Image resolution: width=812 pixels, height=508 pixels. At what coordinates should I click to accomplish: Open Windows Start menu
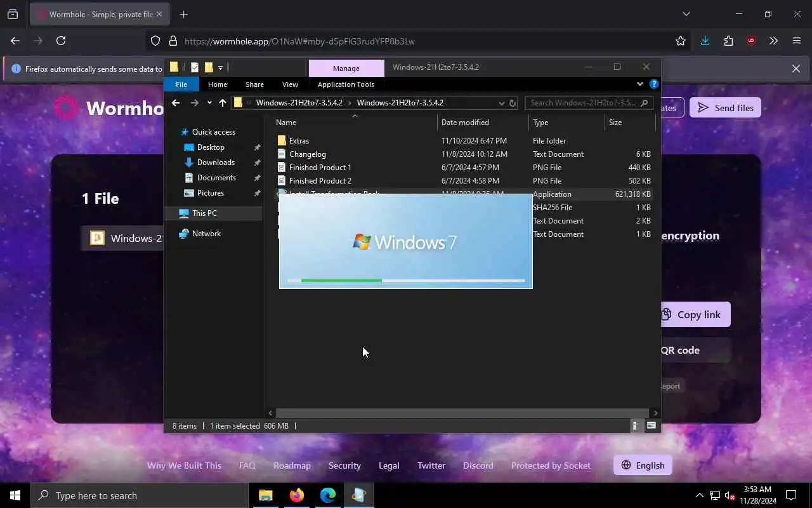click(15, 495)
